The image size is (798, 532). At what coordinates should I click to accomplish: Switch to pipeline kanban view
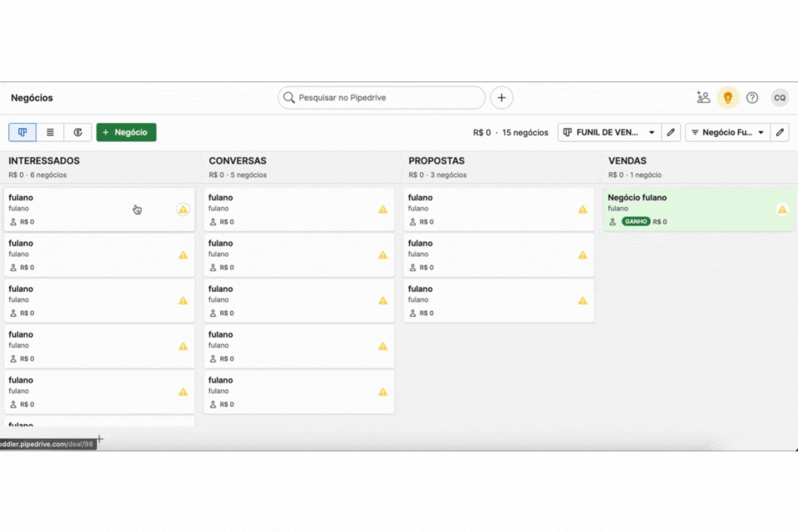pos(22,132)
